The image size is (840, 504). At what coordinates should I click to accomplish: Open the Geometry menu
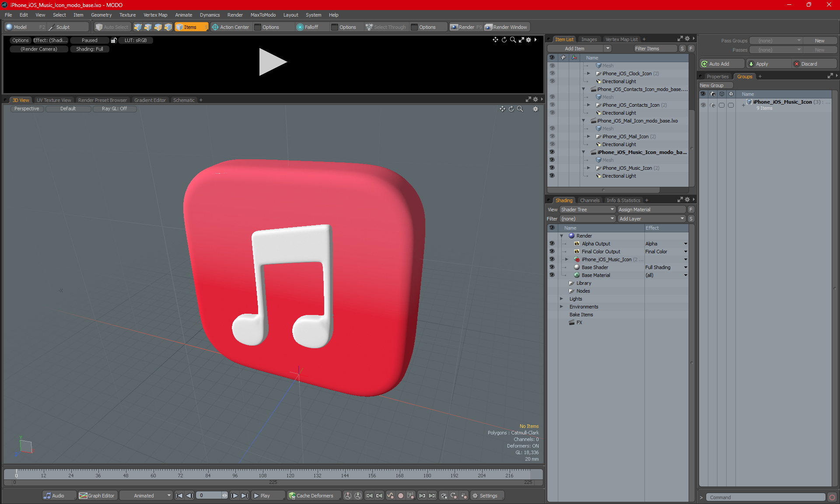(101, 15)
